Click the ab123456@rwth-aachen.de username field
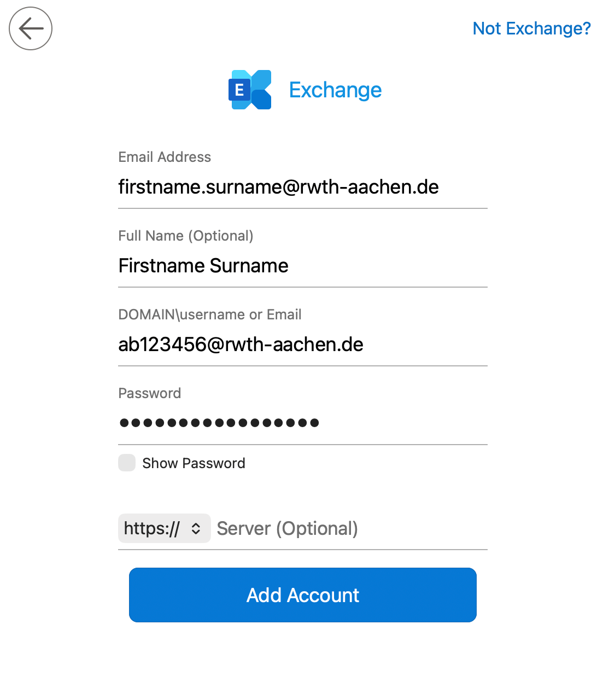 (303, 345)
